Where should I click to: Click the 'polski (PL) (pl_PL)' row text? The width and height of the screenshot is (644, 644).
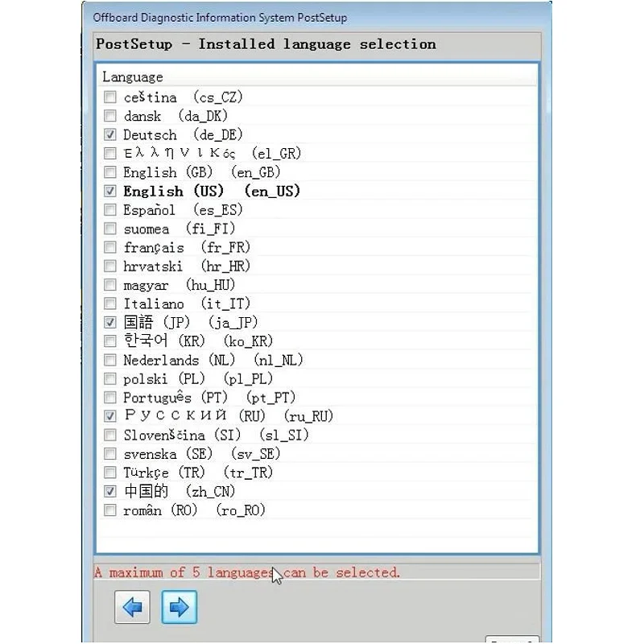point(198,379)
